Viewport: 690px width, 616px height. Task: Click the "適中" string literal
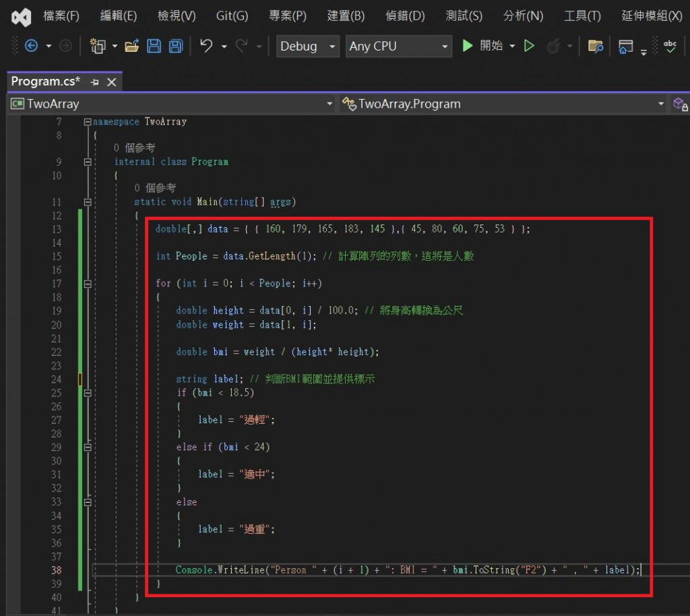click(254, 474)
